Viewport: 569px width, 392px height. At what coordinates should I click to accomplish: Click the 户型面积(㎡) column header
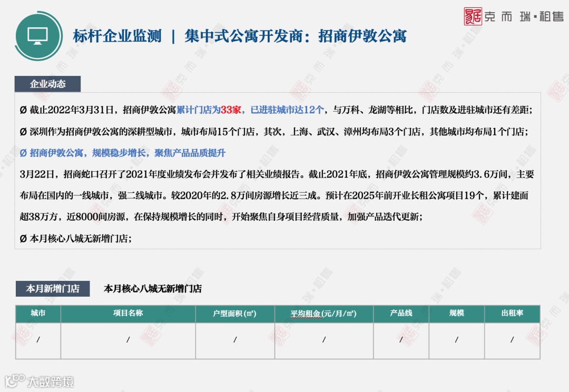click(235, 313)
